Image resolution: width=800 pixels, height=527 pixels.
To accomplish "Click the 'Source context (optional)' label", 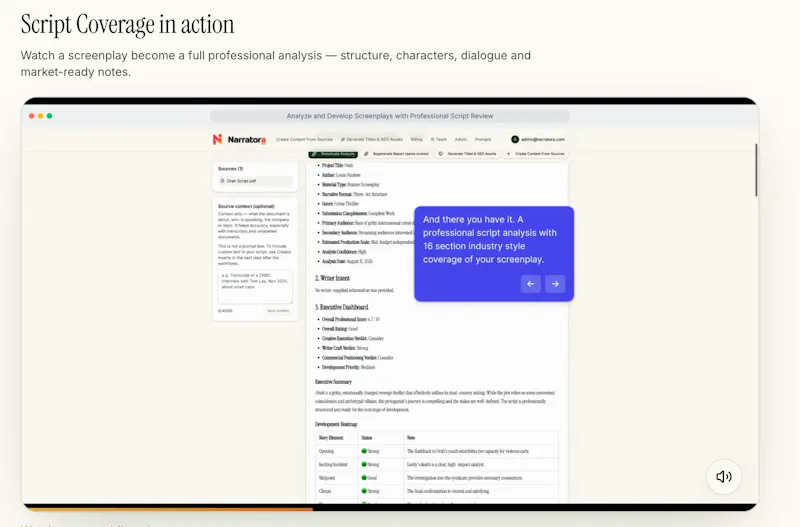I will tap(246, 206).
